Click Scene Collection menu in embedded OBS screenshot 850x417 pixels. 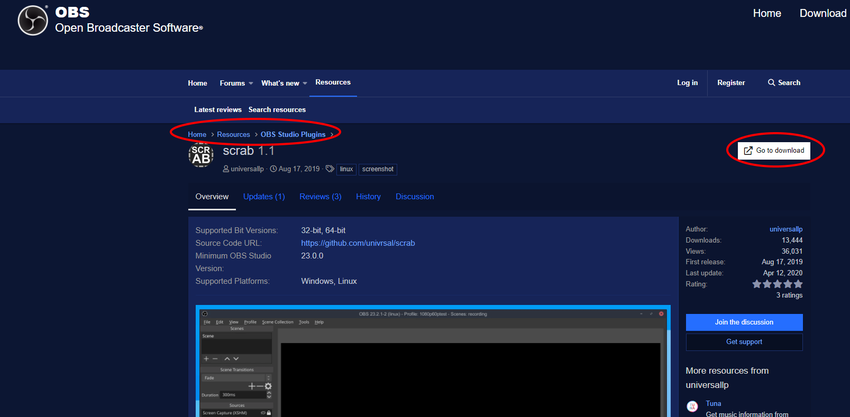pyautogui.click(x=278, y=322)
